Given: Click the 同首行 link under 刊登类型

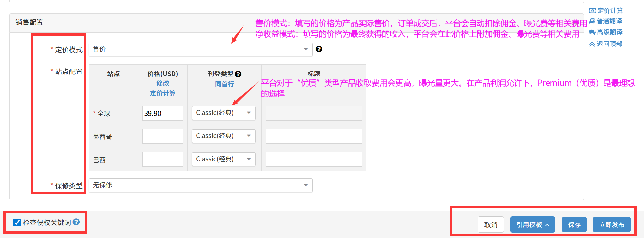Looking at the screenshot, I should point(224,84).
